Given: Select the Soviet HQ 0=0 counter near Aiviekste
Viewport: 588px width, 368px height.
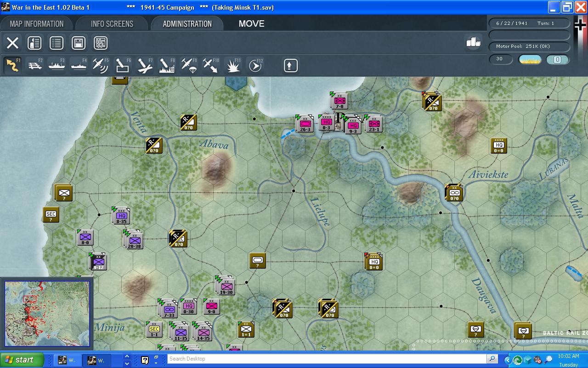Looking at the screenshot, I should 498,146.
